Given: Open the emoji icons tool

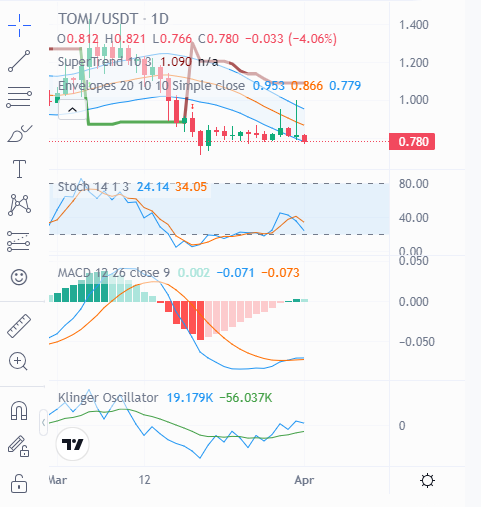Looking at the screenshot, I should pos(19,277).
